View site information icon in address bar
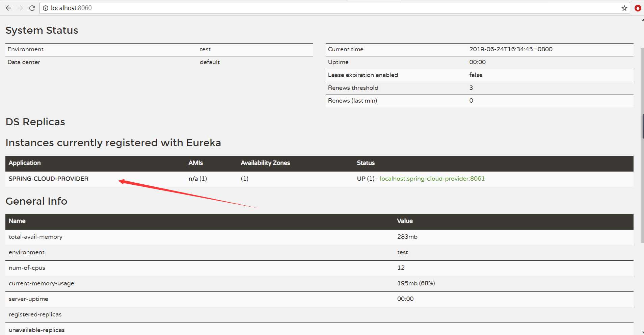 46,8
